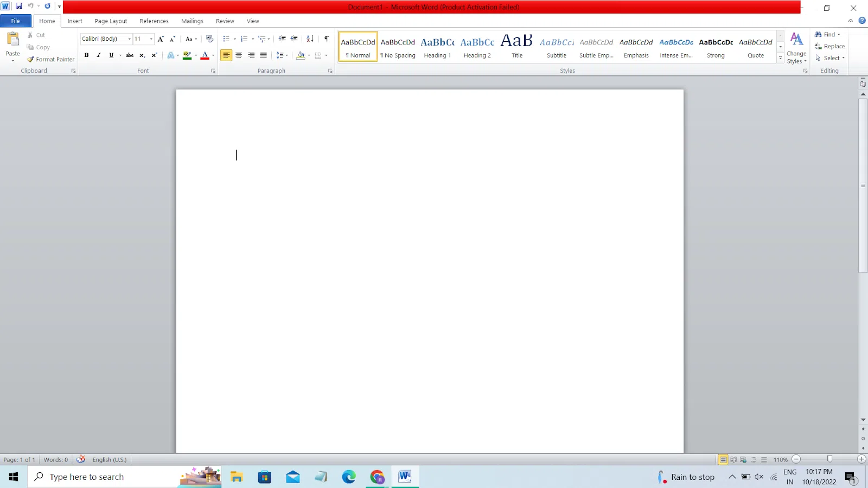The image size is (868, 488).
Task: Clear formatting with the eraser icon
Action: [x=210, y=39]
